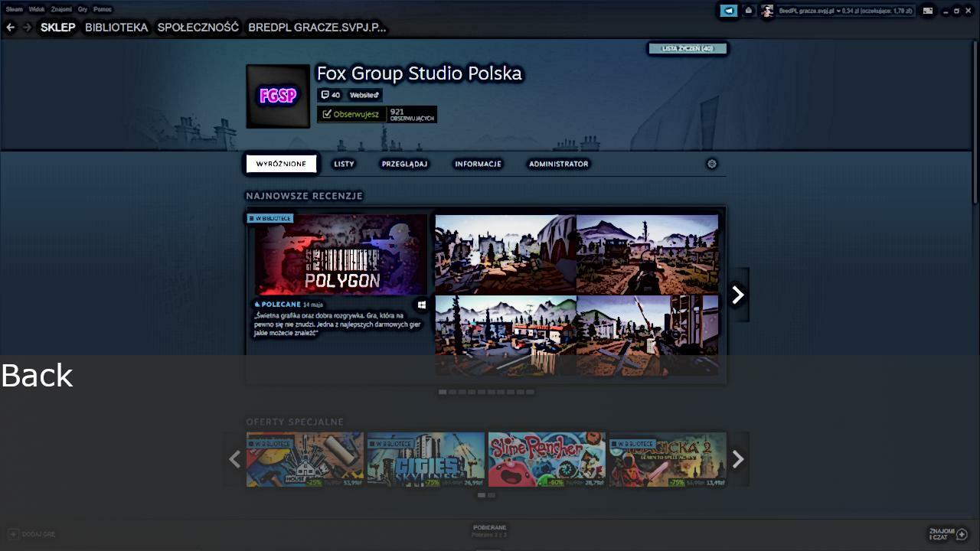Click the DODAJ GRĘ button label
The image size is (980, 551).
coord(39,534)
